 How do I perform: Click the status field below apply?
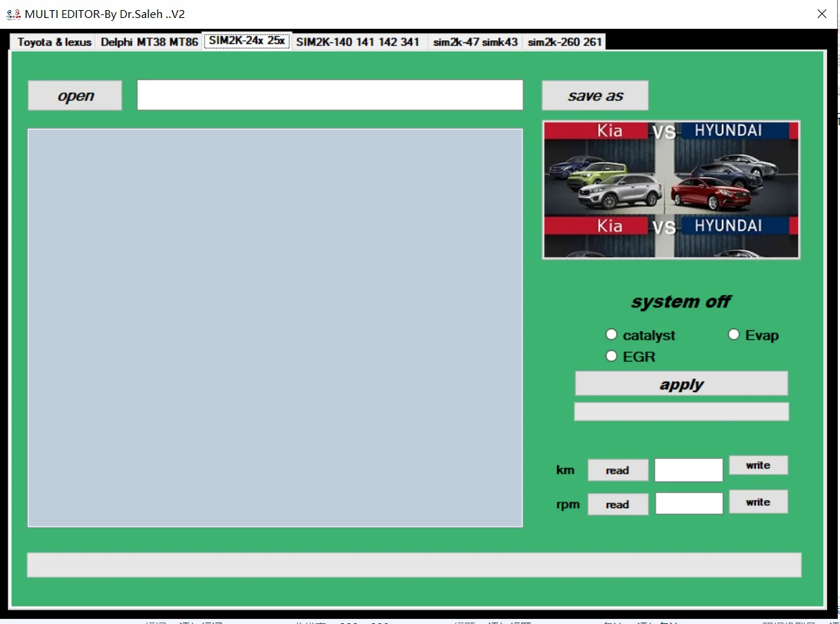click(682, 412)
